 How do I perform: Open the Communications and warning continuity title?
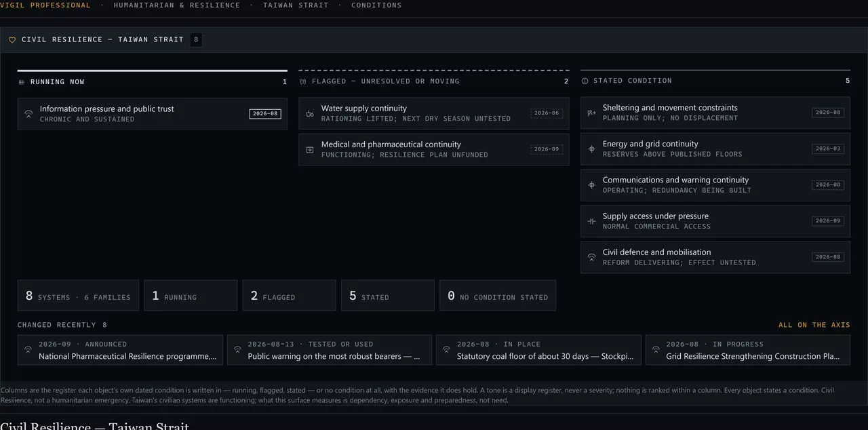coord(676,180)
